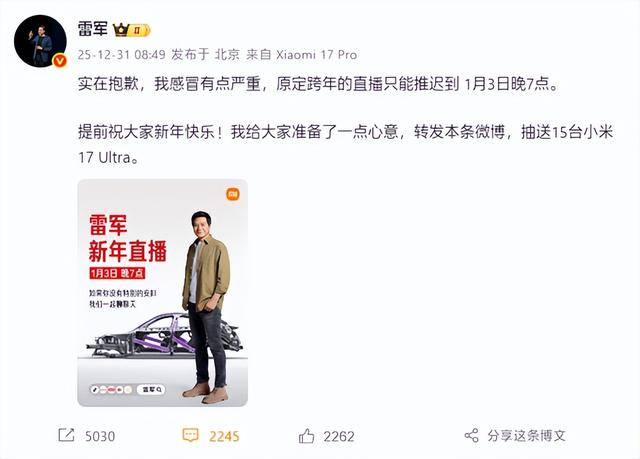Viewport: 640px width, 459px height.
Task: Click the orange verified badge on avatar
Action: pos(60,61)
